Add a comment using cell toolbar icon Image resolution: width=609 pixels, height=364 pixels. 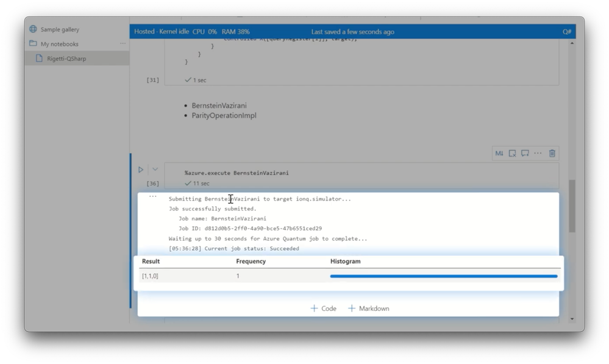click(525, 153)
